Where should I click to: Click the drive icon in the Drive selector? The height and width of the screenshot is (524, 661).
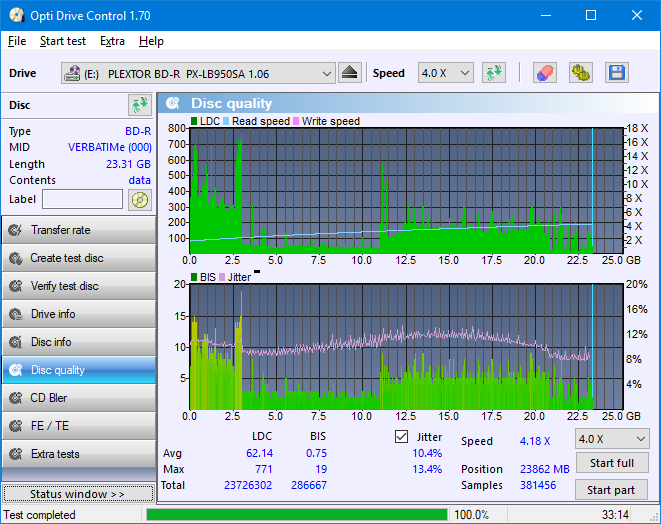pyautogui.click(x=72, y=73)
